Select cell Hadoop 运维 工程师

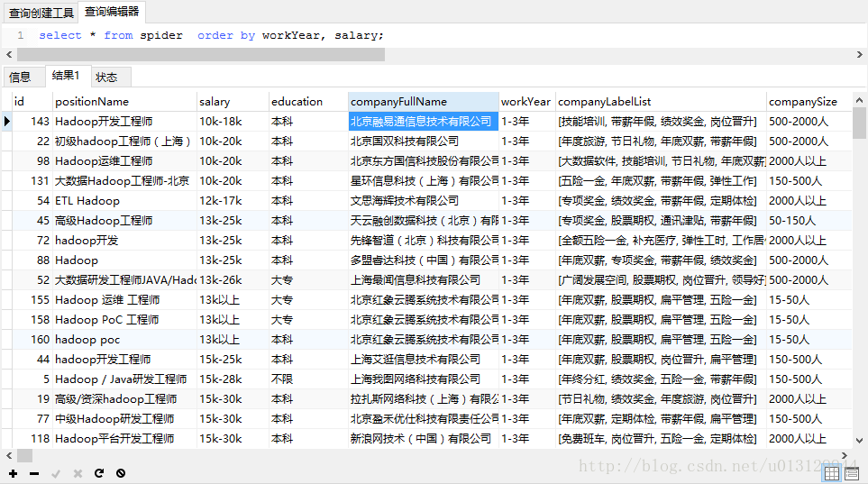pos(124,300)
